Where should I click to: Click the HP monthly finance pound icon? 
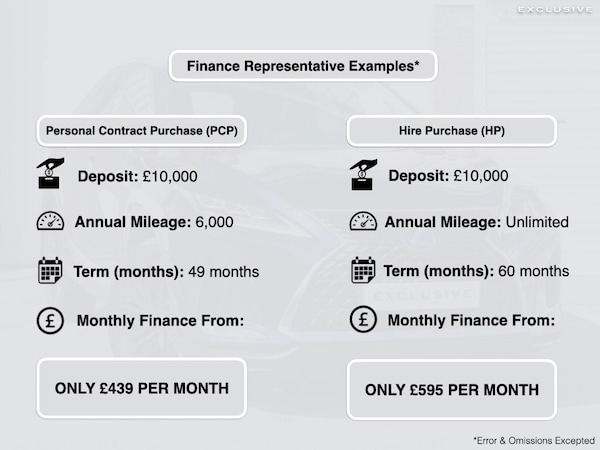tap(363, 320)
